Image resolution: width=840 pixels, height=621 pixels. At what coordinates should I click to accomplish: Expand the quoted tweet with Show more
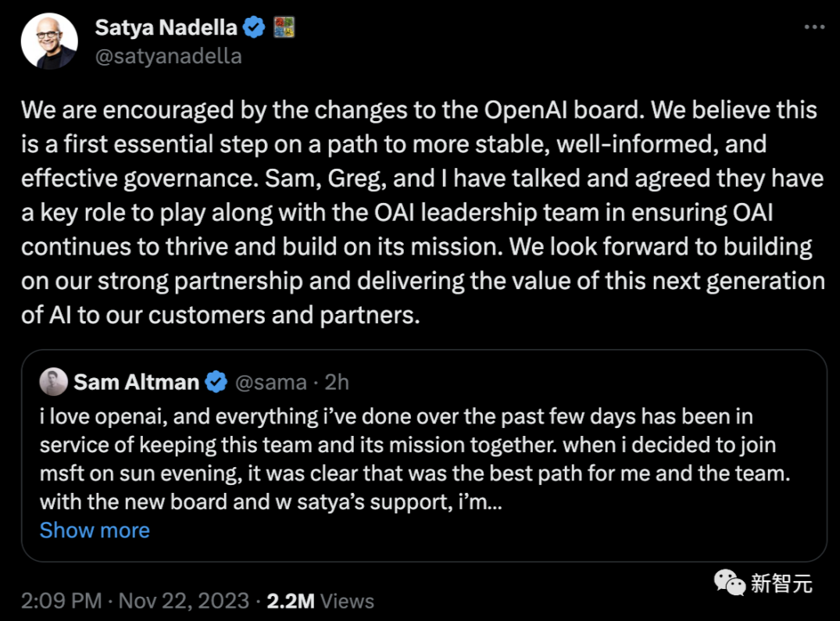pos(95,530)
